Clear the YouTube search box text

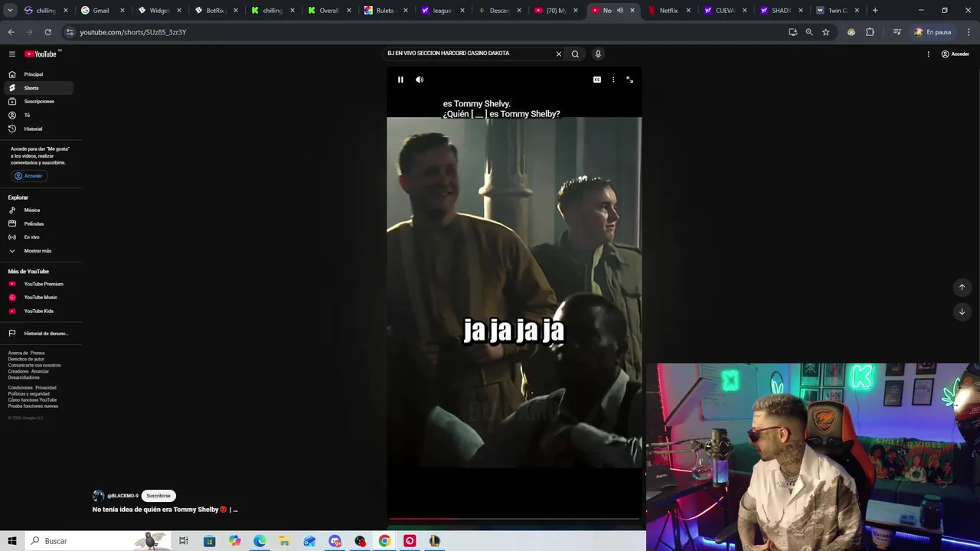(x=559, y=54)
